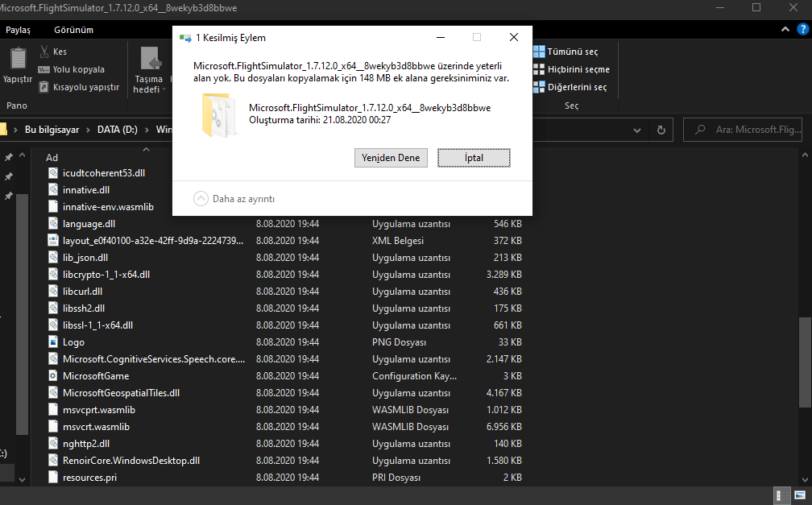Click PRI Dosyası type cell
812x505 pixels.
[396, 478]
